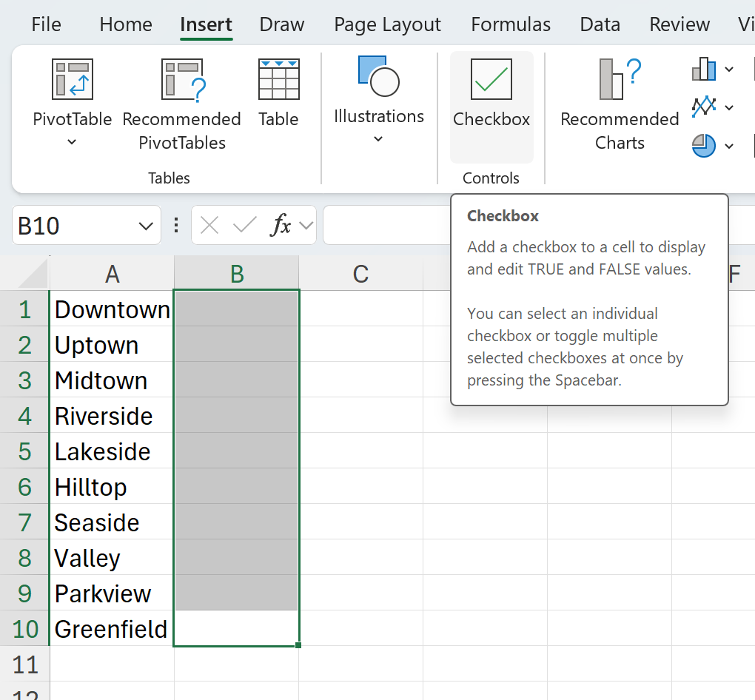Click the pie chart icon
755x700 pixels.
tap(704, 145)
